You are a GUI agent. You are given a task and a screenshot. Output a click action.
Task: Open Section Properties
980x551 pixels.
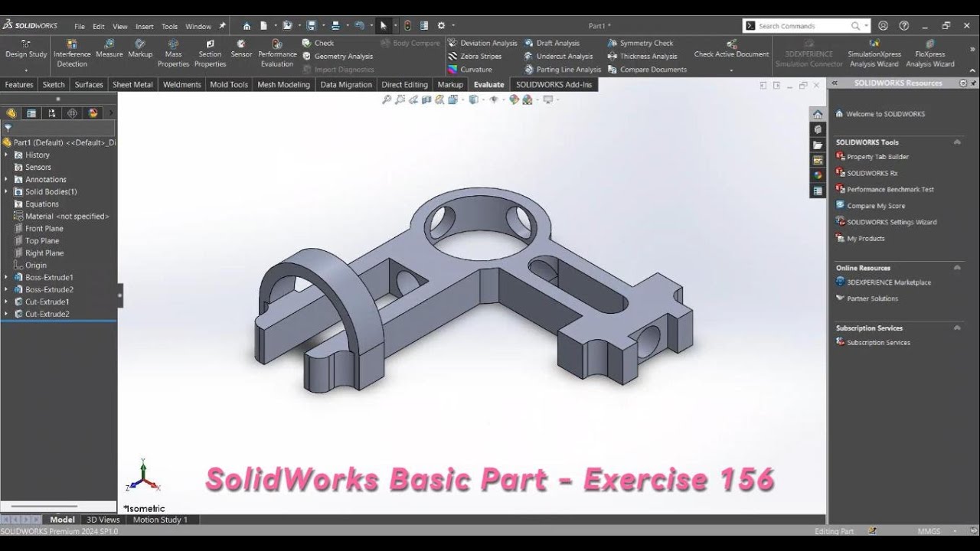pos(210,54)
